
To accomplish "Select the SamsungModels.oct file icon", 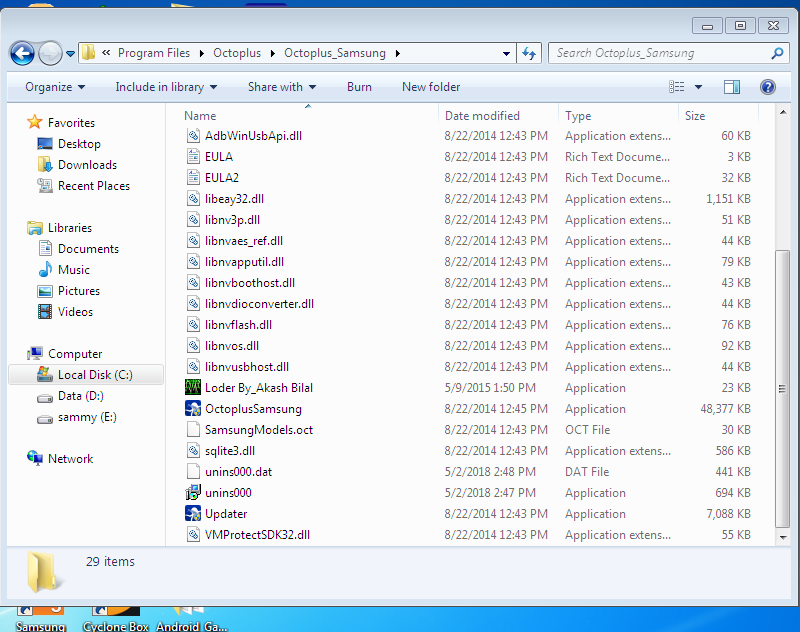I will click(x=193, y=429).
